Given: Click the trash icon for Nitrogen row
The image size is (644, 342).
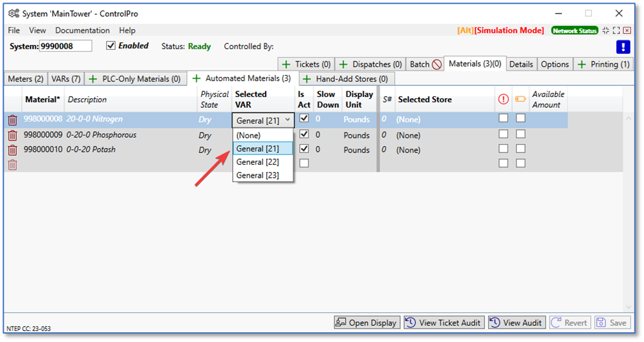Looking at the screenshot, I should [x=12, y=120].
